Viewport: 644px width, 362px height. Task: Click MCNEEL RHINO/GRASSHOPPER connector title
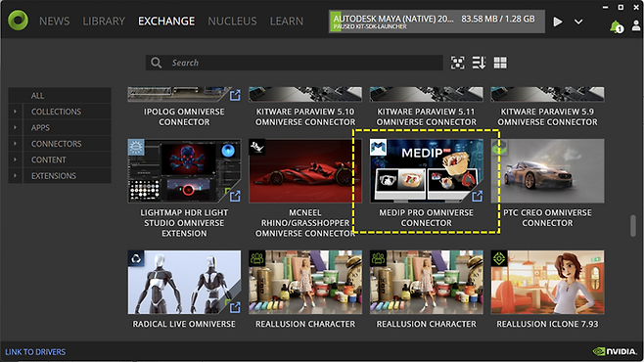[305, 223]
